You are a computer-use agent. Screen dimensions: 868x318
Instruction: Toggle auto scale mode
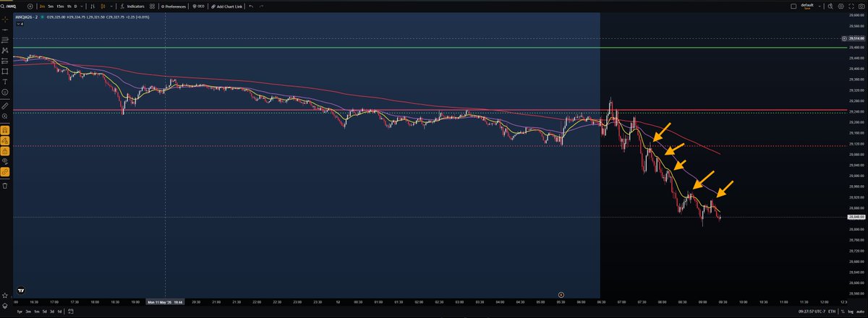(x=860, y=311)
